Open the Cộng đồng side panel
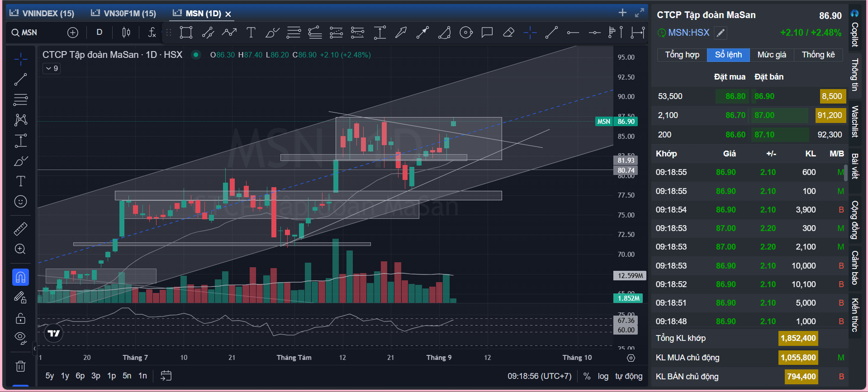 pyautogui.click(x=854, y=220)
